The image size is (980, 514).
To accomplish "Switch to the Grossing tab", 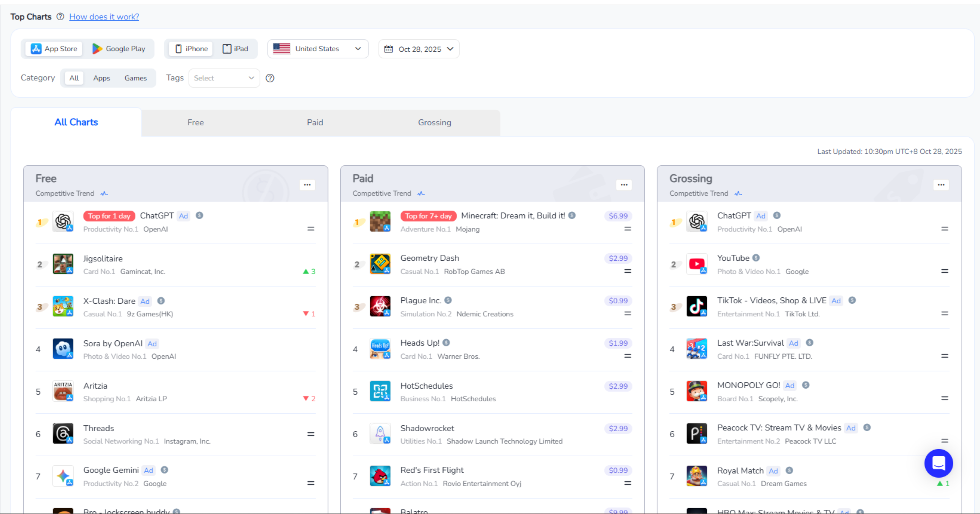I will [435, 122].
